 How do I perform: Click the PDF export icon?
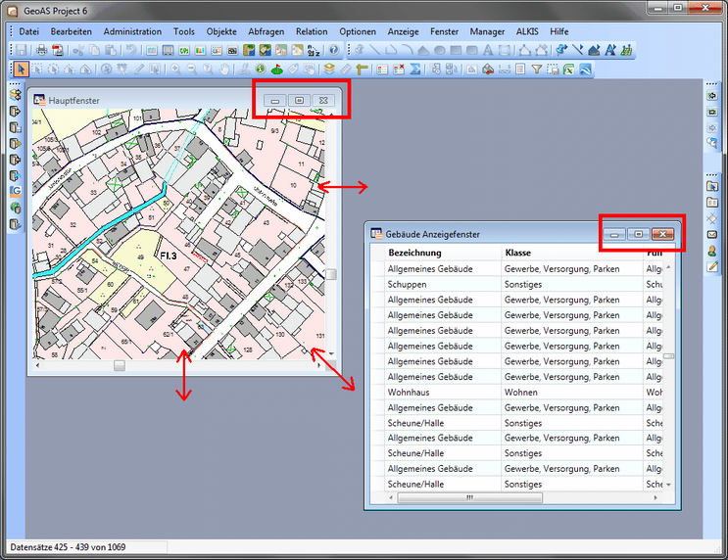[58, 50]
